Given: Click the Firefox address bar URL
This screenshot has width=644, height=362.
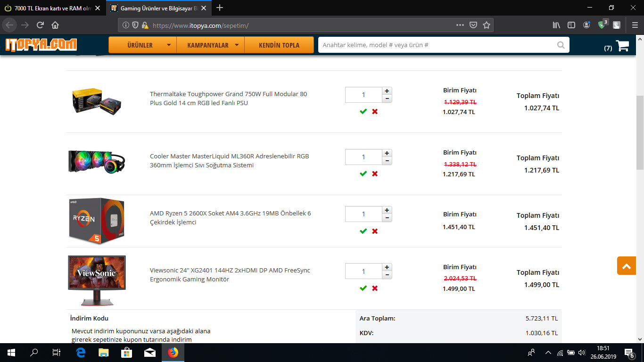Looking at the screenshot, I should (302, 25).
